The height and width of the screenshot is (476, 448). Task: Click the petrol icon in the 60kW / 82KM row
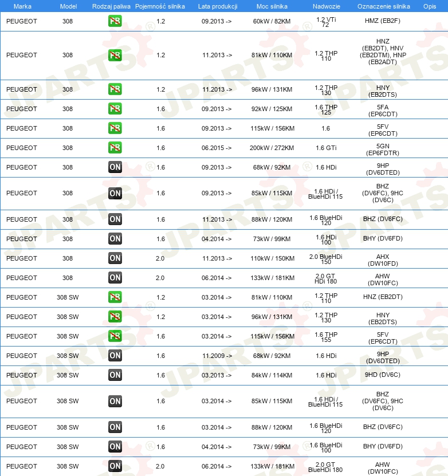point(115,21)
